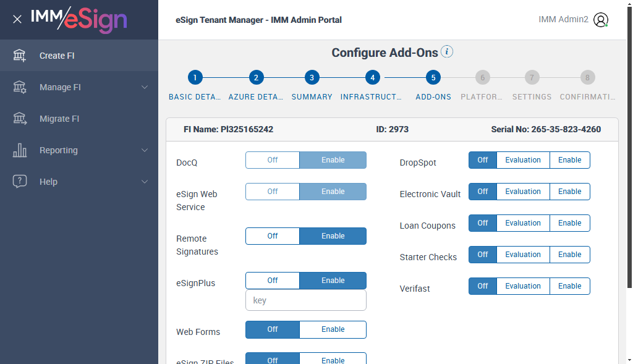Open the Create FI menu item

[x=79, y=55]
